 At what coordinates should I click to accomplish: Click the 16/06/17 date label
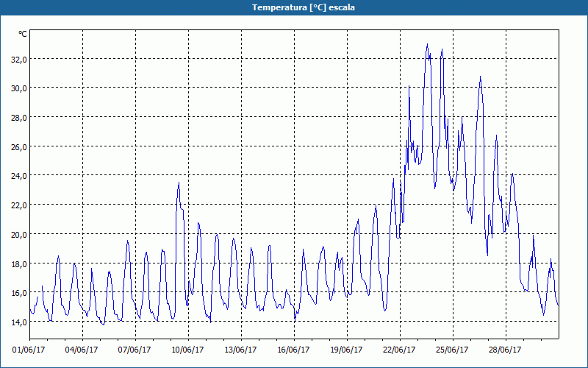tap(293, 350)
